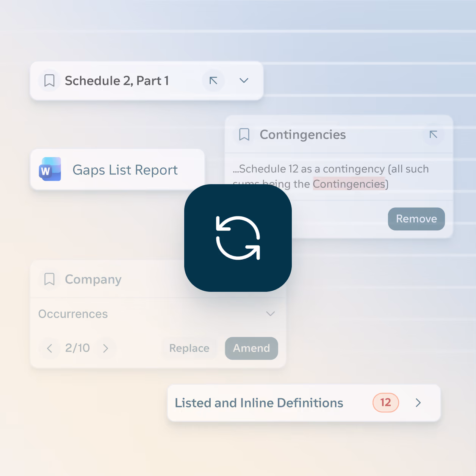The width and height of the screenshot is (476, 476).
Task: Open the Gaps List Report
Action: point(117,169)
